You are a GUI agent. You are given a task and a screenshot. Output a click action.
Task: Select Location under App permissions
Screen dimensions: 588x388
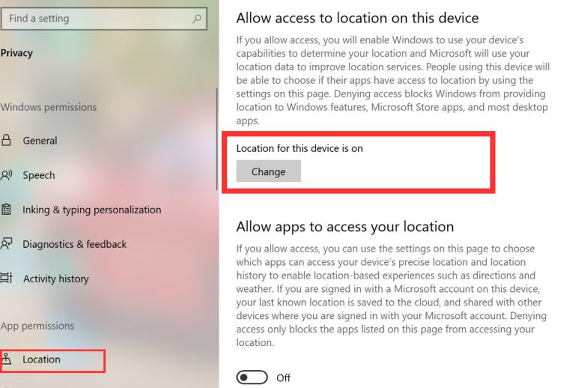tap(41, 359)
